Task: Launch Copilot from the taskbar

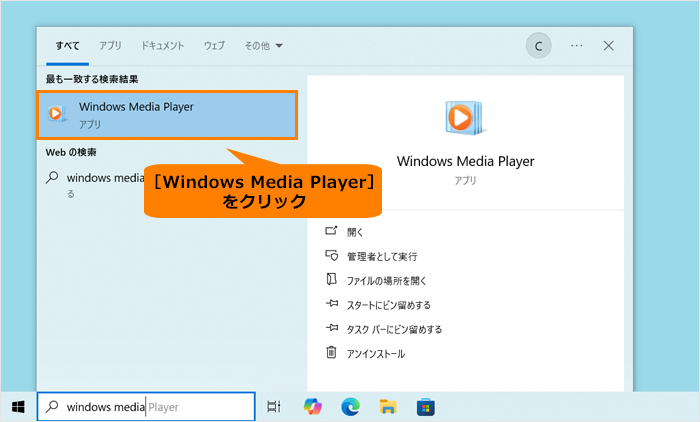Action: pos(312,407)
